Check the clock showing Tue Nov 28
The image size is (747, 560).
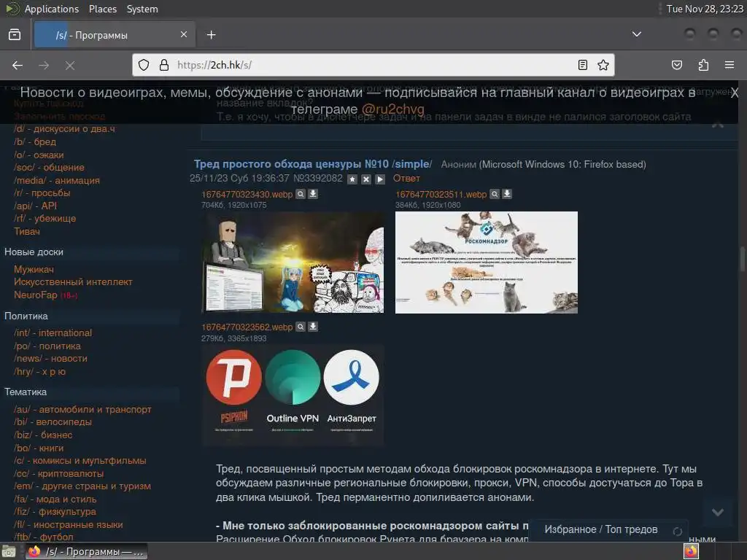point(705,9)
